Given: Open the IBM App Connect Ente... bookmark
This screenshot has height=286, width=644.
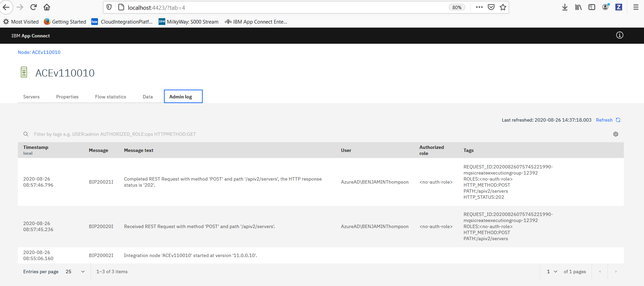Looking at the screenshot, I should 256,22.
